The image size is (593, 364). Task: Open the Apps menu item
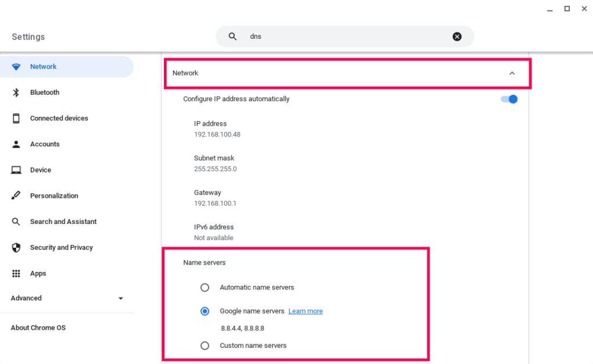pyautogui.click(x=67, y=273)
